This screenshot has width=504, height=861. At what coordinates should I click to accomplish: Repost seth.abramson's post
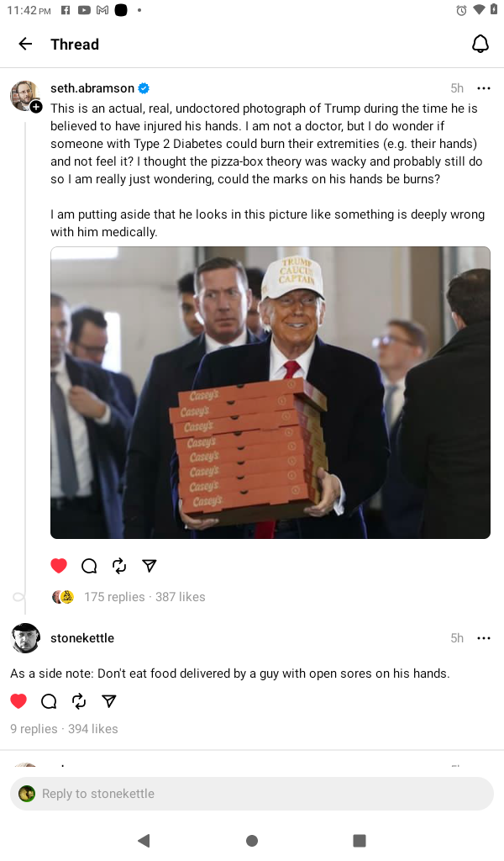[x=119, y=566]
